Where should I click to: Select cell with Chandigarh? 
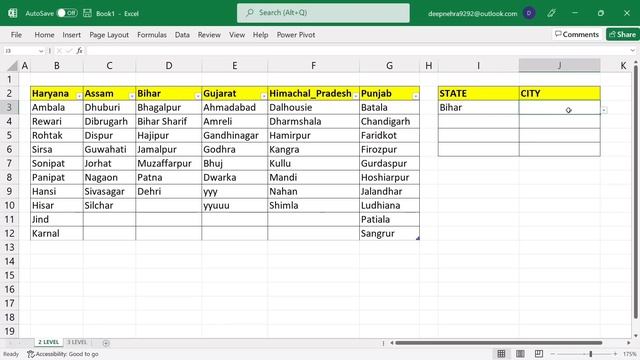[x=389, y=122]
